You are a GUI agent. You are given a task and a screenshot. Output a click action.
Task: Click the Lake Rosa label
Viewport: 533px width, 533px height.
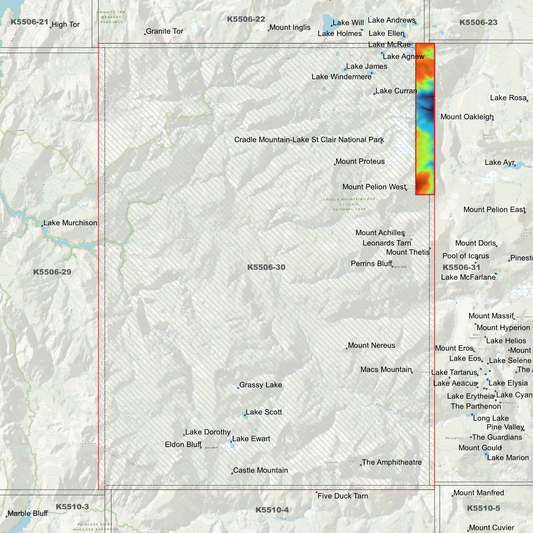pos(508,98)
